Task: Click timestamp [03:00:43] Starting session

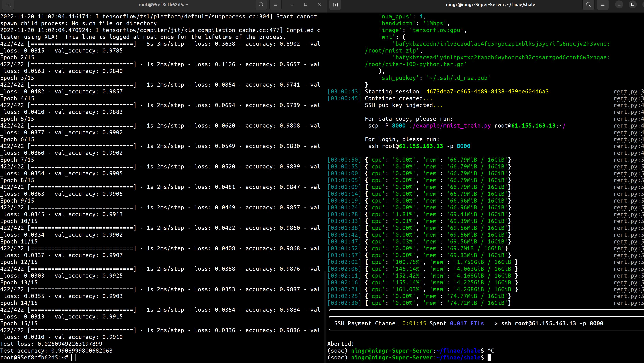Action: tap(344, 92)
